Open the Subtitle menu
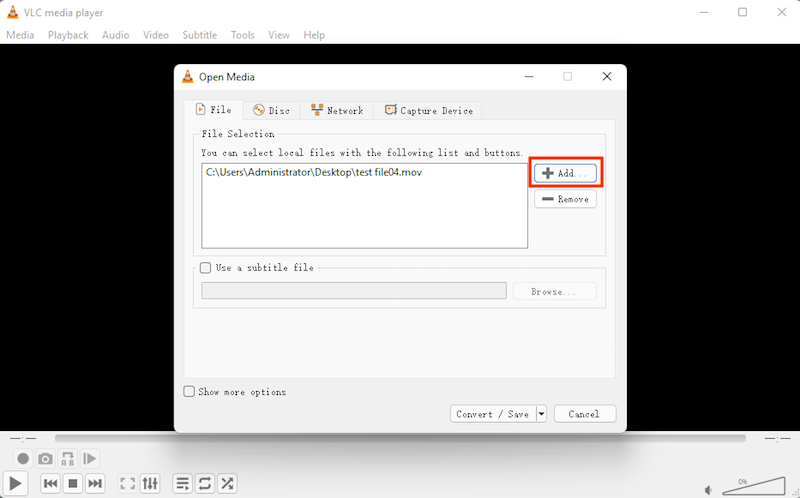Viewport: 800px width, 498px height. pyautogui.click(x=199, y=35)
